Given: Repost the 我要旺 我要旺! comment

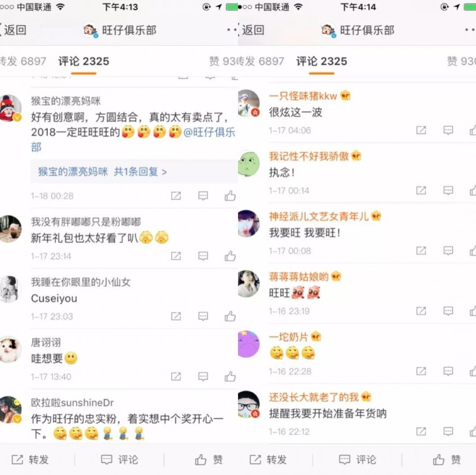Looking at the screenshot, I should point(421,251).
